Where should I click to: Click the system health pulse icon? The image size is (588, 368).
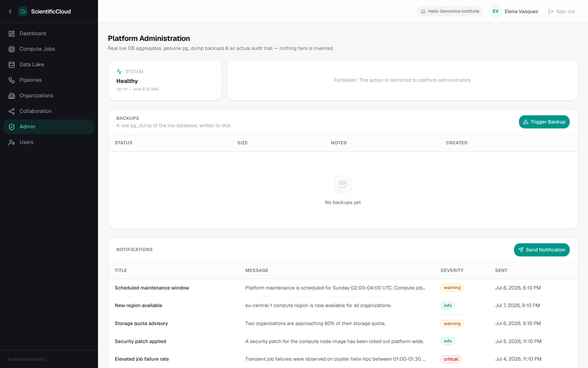(x=119, y=72)
